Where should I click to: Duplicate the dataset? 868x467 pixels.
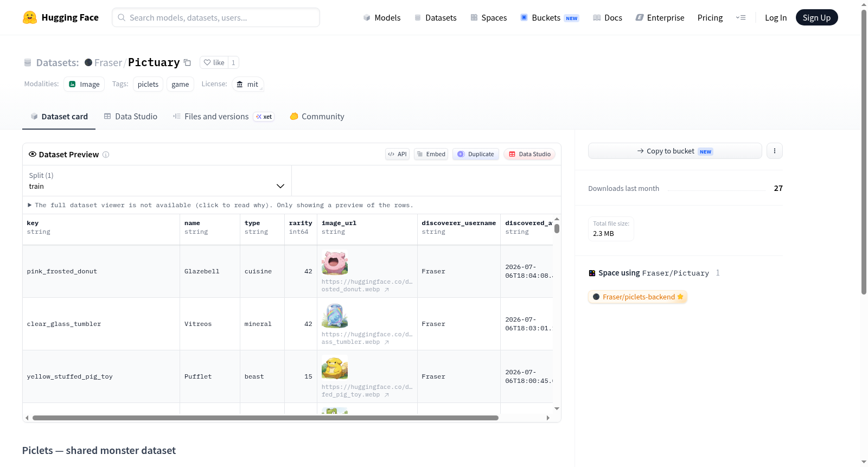point(475,154)
